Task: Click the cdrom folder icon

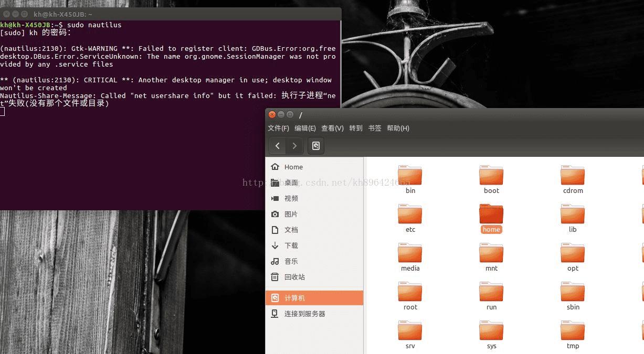Action: [x=573, y=175]
